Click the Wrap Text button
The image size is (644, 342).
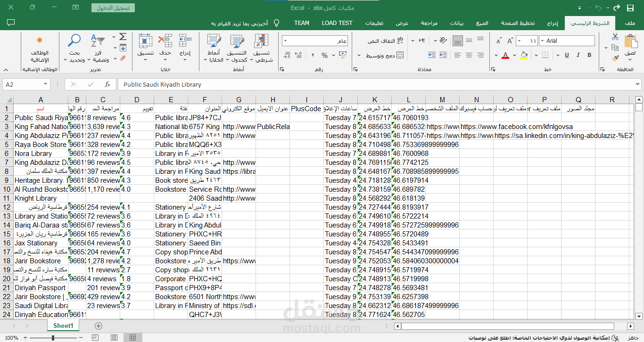click(x=385, y=41)
